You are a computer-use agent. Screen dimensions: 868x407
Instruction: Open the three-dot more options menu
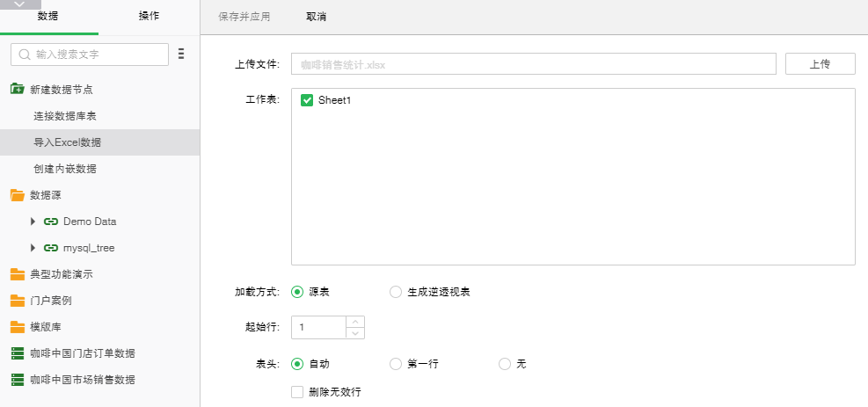[x=181, y=55]
